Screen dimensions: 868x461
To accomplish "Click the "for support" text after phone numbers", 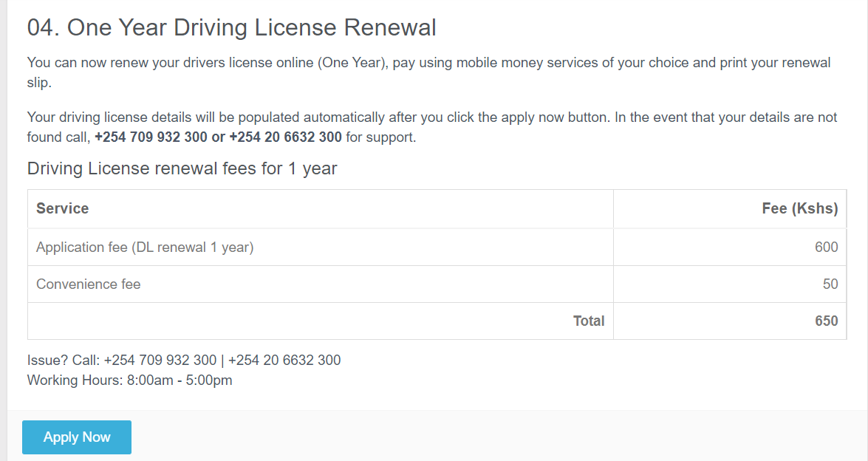I will [380, 137].
